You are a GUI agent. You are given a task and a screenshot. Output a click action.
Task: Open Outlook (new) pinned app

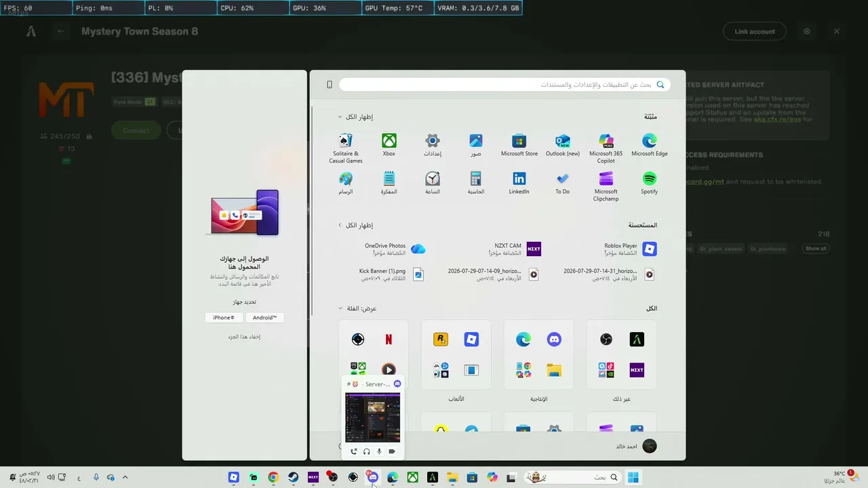[x=563, y=145]
